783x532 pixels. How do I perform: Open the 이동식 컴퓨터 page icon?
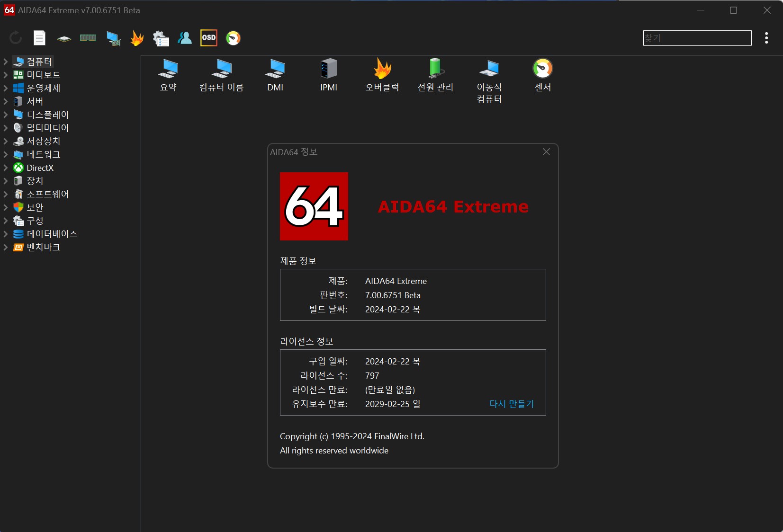click(x=489, y=81)
